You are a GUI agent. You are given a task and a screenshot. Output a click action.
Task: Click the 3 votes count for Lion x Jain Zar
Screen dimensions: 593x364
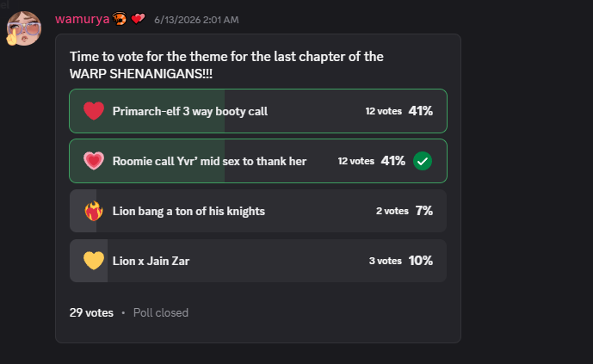click(x=386, y=261)
